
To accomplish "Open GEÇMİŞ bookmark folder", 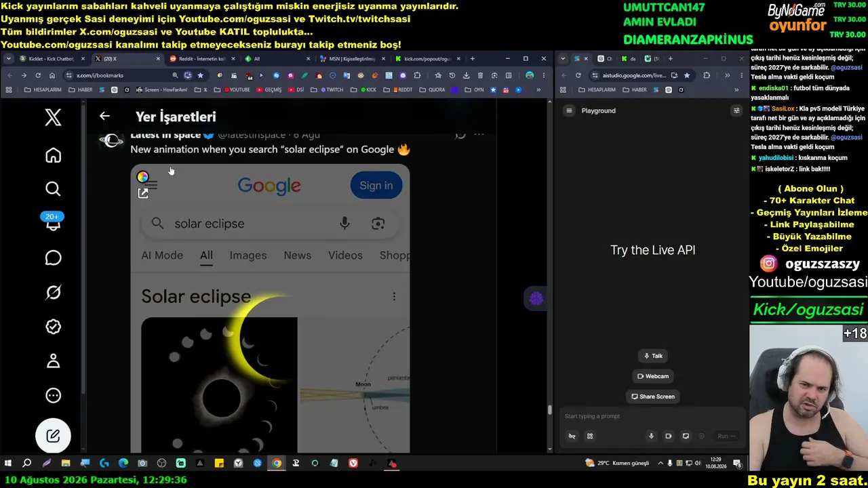I will [269, 89].
